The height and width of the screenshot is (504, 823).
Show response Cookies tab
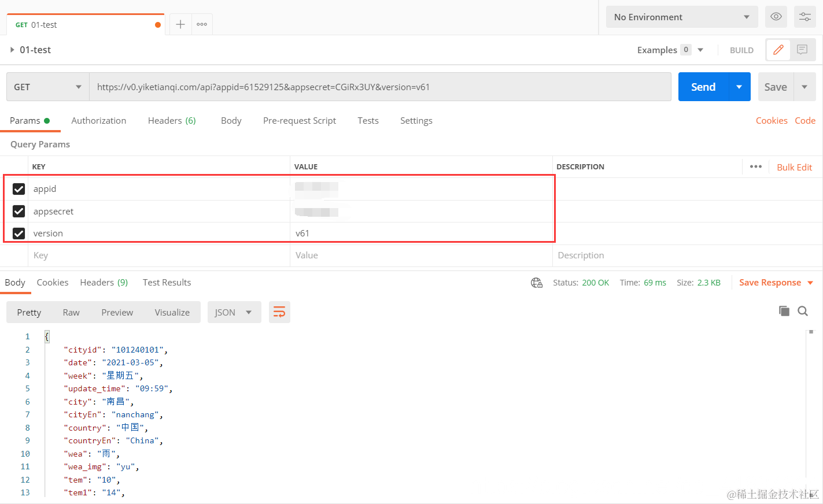click(x=53, y=282)
